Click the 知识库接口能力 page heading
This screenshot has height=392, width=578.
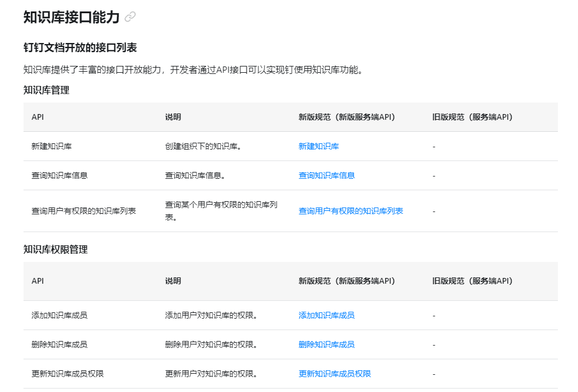tap(72, 17)
